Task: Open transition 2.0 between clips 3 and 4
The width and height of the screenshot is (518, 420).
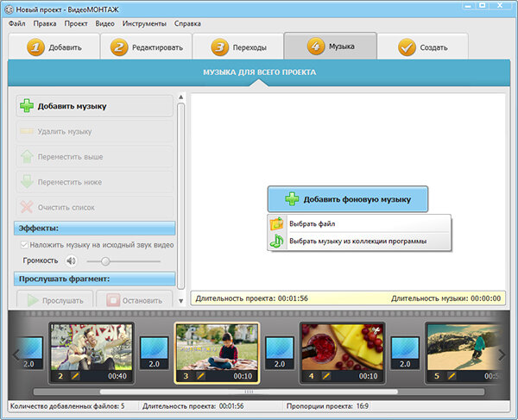Action: 280,353
